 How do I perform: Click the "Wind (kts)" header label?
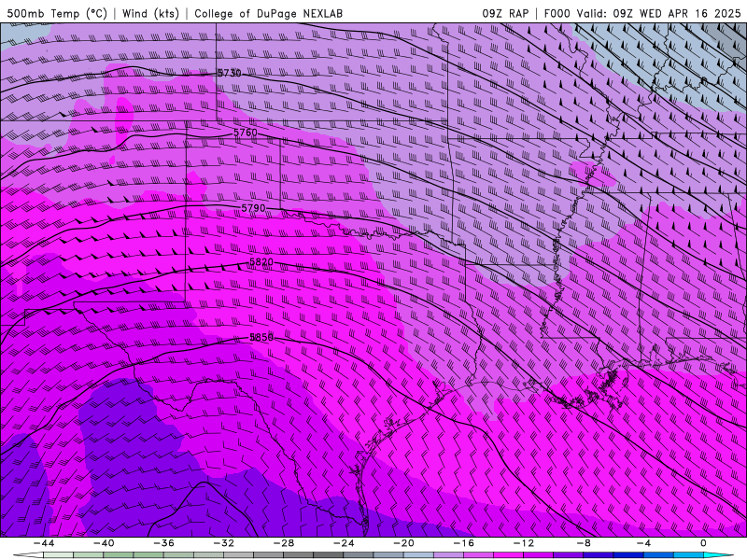pos(150,13)
